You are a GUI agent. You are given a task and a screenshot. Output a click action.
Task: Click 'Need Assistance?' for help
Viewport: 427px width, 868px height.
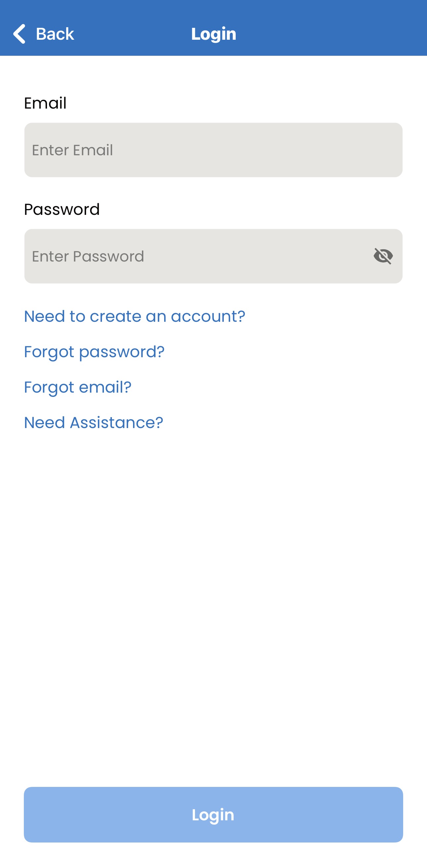[93, 422]
